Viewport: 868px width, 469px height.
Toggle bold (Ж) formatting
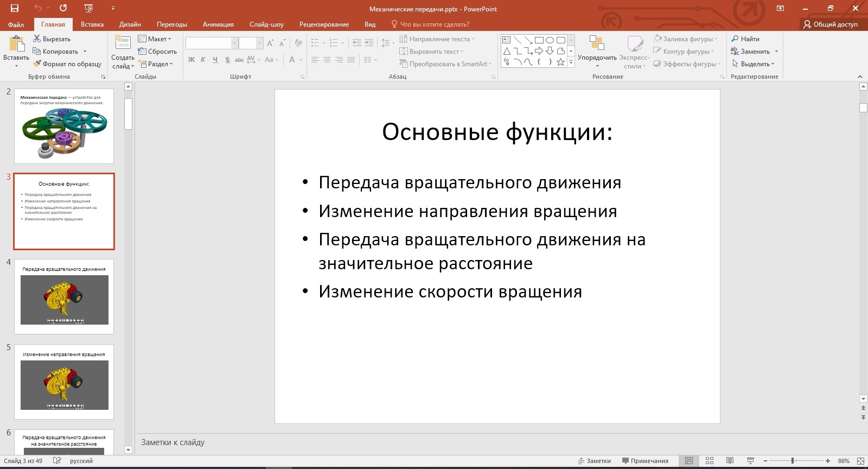[192, 60]
